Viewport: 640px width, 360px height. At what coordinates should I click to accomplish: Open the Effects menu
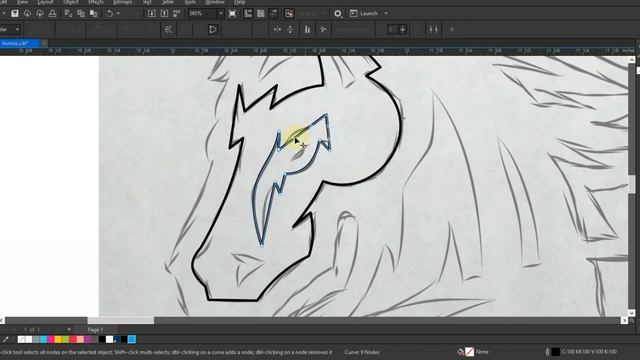tap(96, 2)
